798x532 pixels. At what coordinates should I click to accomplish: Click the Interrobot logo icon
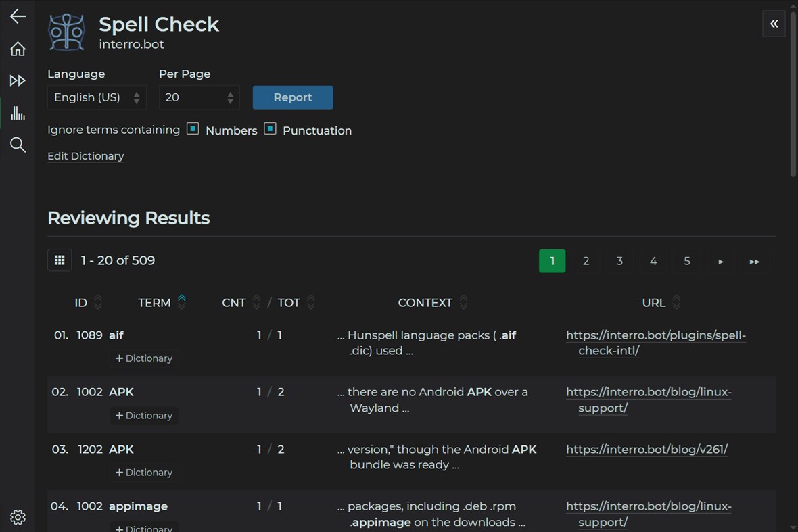click(x=66, y=32)
